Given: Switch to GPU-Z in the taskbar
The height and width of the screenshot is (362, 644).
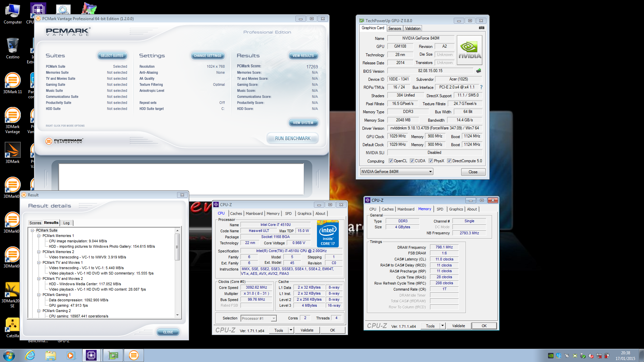Looking at the screenshot, I should 113,355.
